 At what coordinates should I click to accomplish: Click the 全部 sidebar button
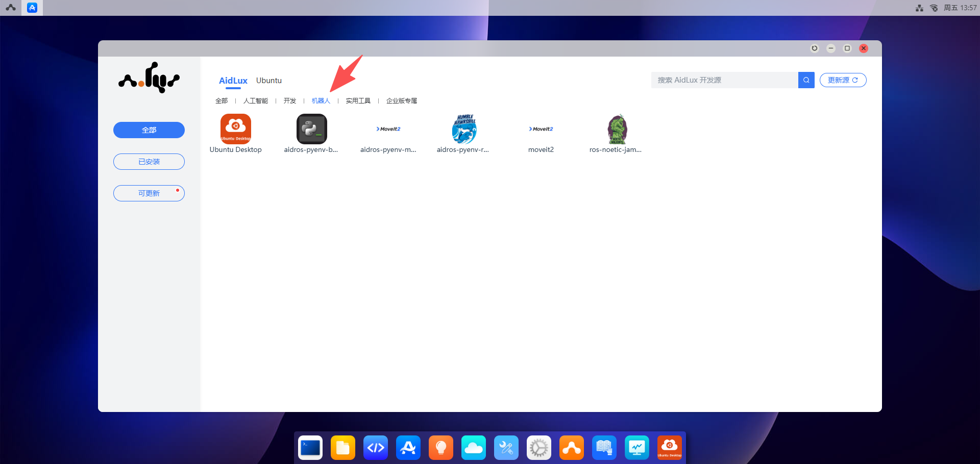[149, 130]
